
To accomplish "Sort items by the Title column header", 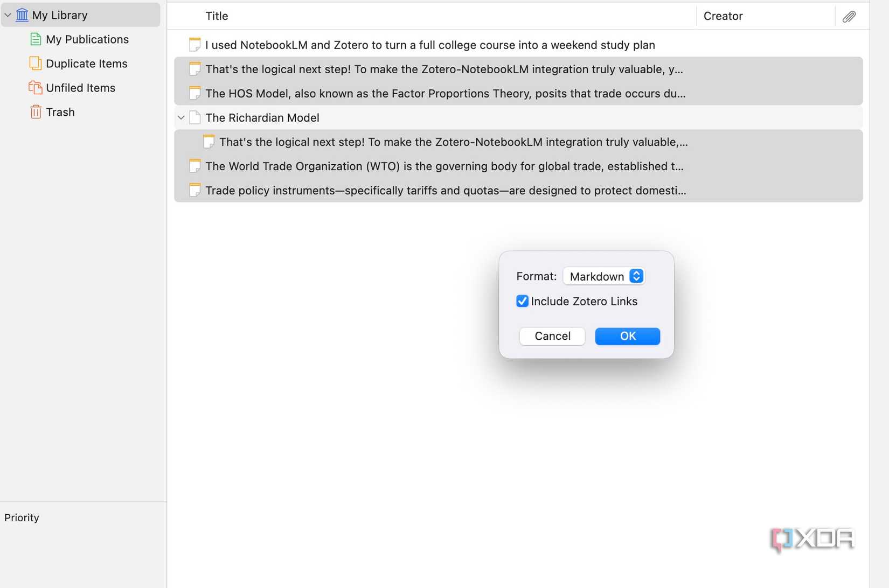I will 216,16.
